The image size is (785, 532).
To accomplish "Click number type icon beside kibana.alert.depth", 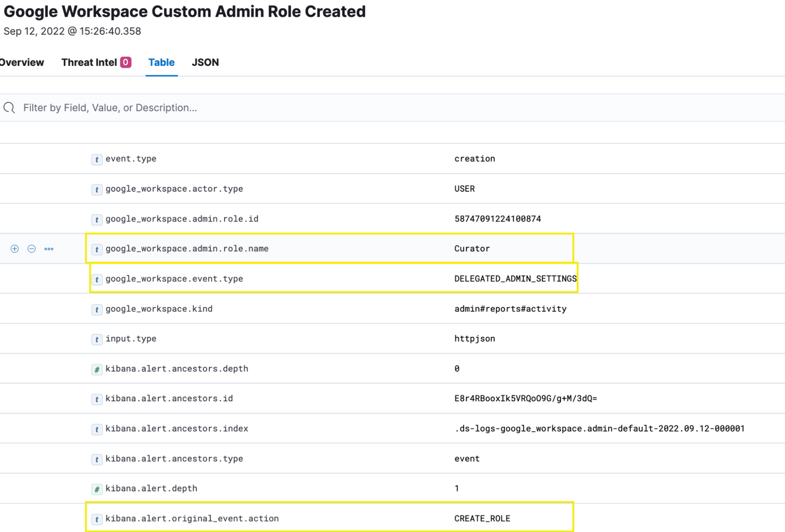I will (96, 489).
